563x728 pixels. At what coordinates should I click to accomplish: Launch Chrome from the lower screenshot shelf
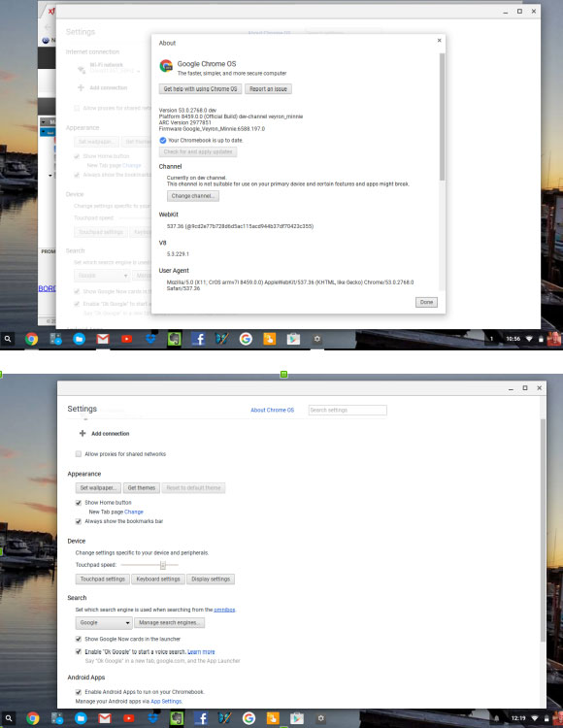click(32, 718)
